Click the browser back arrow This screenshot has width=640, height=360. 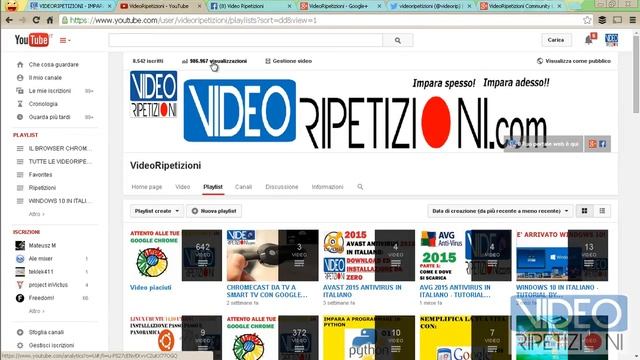[9, 20]
